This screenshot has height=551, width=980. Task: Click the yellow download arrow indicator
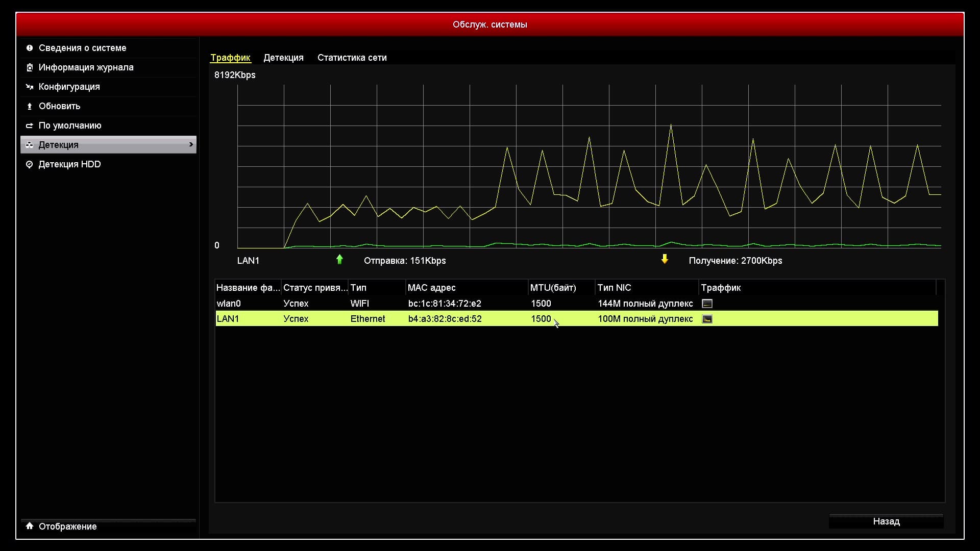coord(665,260)
